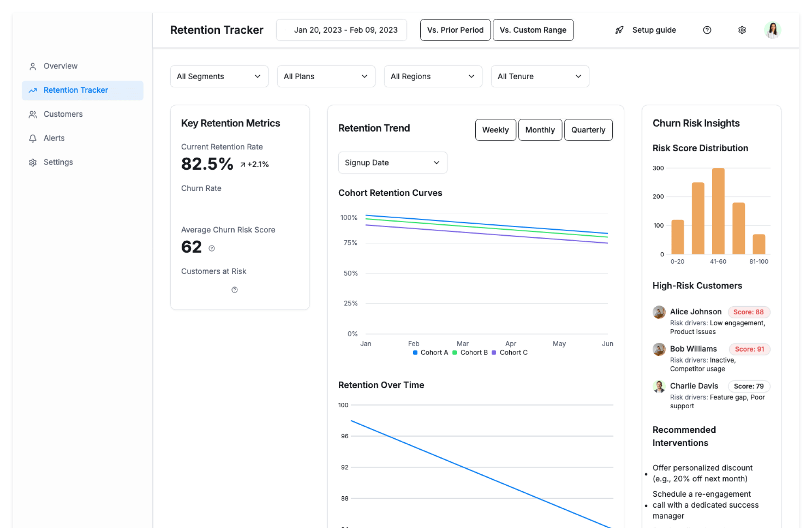Image resolution: width=812 pixels, height=528 pixels.
Task: Open settings gear icon in top bar
Action: click(742, 30)
